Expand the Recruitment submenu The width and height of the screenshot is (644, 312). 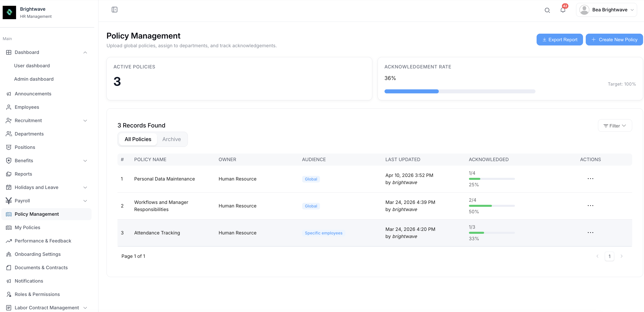pos(85,121)
